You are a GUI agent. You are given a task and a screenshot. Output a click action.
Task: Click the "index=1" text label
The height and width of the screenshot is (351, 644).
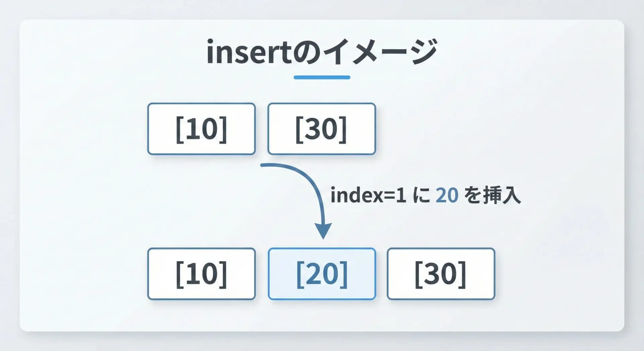coord(368,195)
